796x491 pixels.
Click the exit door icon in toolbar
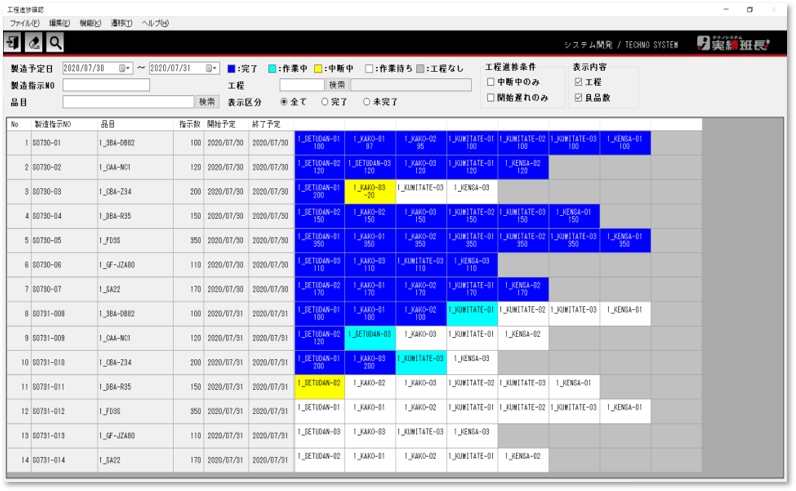click(x=13, y=42)
